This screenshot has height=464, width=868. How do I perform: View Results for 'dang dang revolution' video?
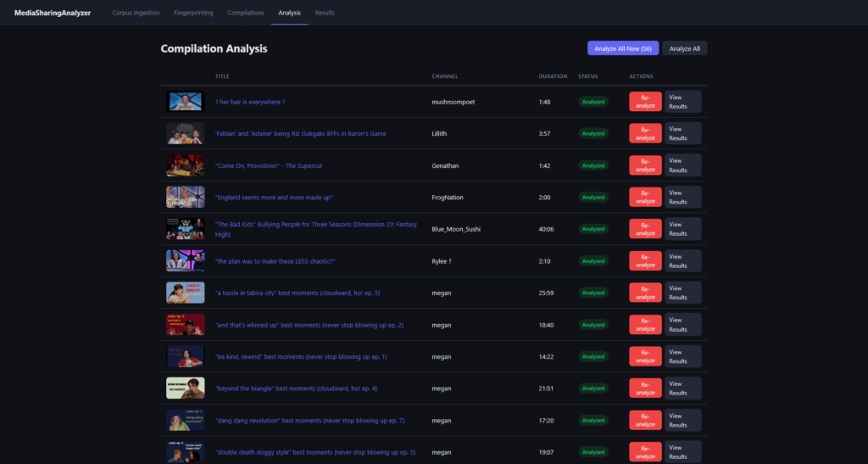coord(682,420)
